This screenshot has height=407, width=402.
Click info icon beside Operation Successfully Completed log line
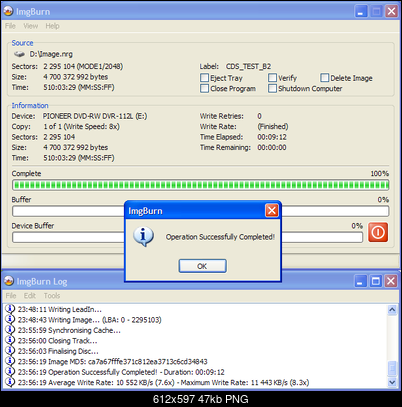point(10,371)
